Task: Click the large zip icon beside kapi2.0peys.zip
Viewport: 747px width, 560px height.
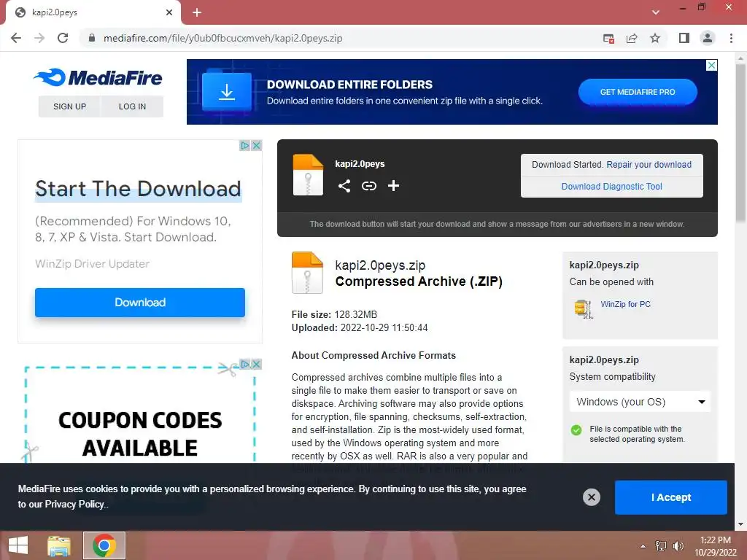Action: [x=307, y=273]
